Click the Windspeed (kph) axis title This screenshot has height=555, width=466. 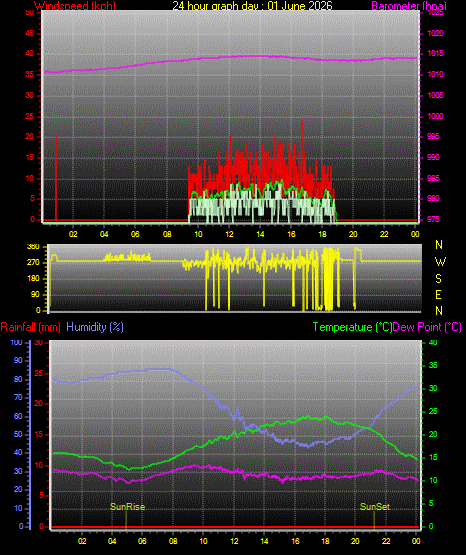coord(75,6)
